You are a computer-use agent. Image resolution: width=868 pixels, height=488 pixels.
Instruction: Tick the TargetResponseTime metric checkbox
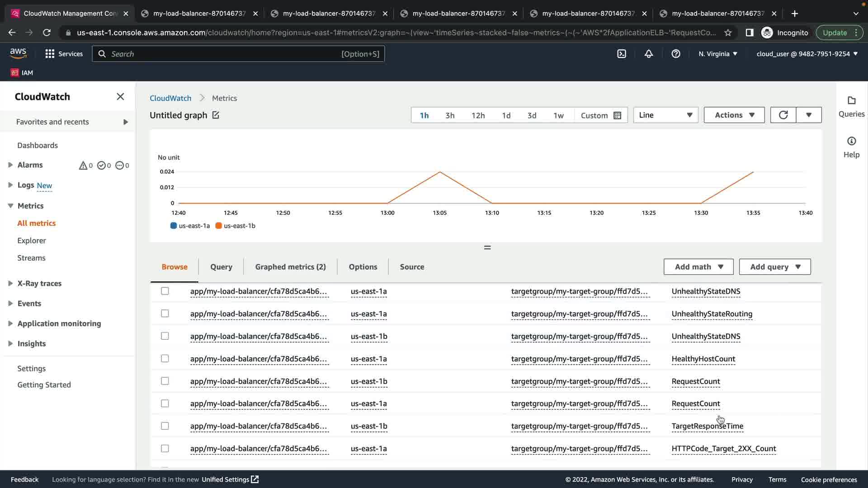165,426
